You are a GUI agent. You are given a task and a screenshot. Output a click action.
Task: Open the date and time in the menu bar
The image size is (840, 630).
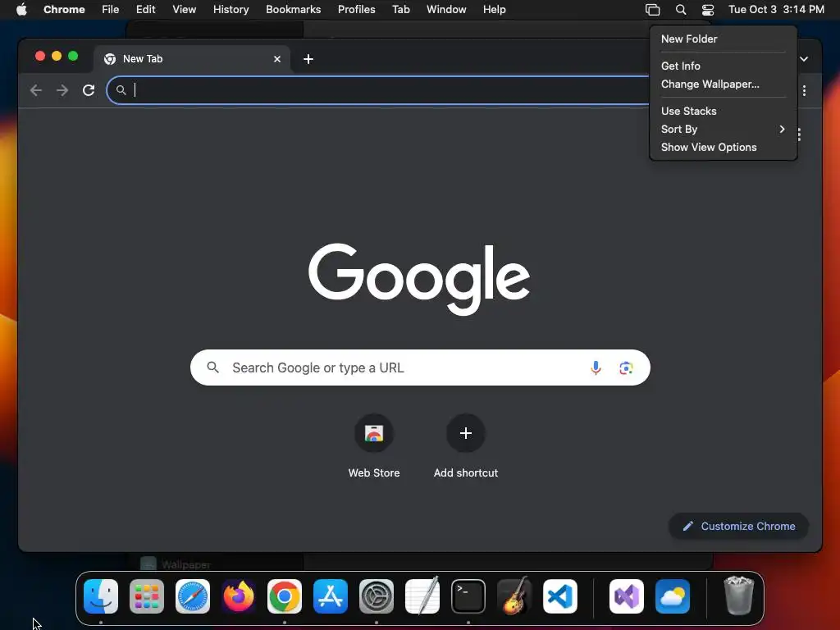[x=776, y=10]
